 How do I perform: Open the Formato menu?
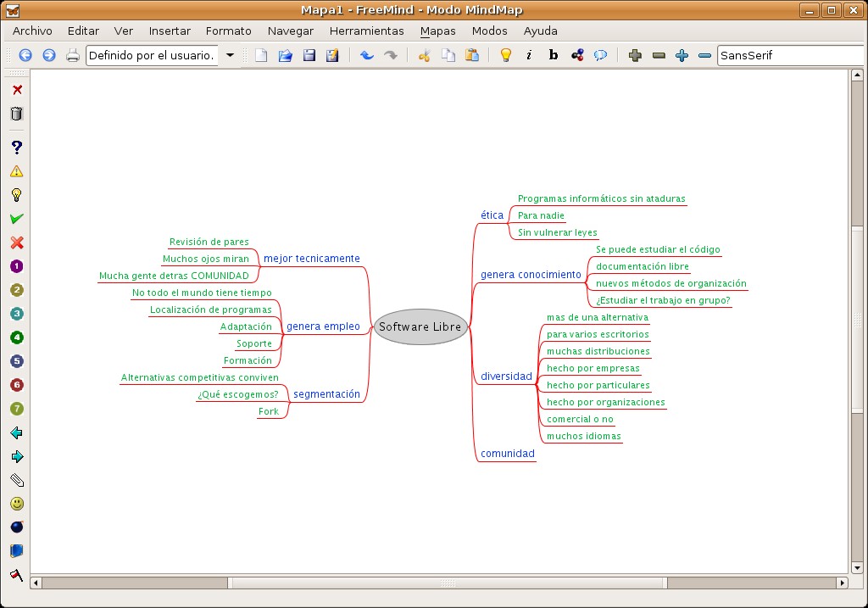pyautogui.click(x=229, y=31)
